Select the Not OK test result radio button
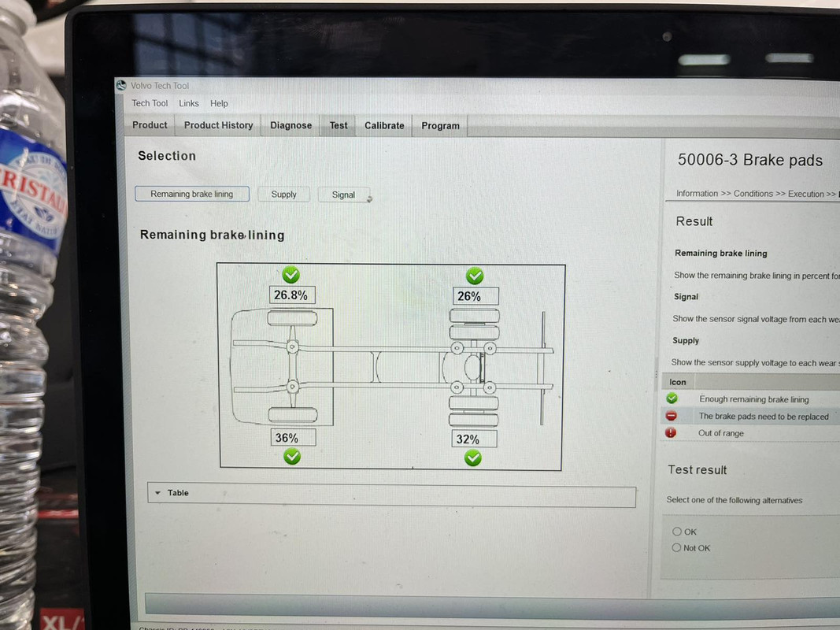The width and height of the screenshot is (840, 630). (x=676, y=547)
